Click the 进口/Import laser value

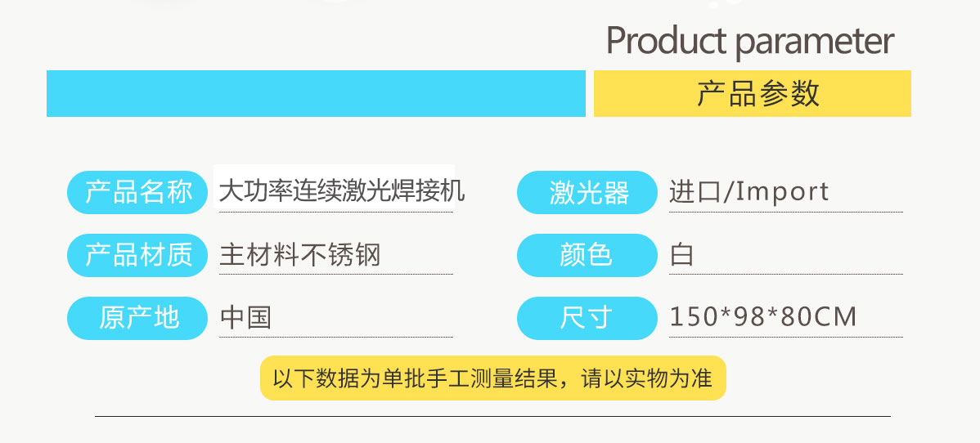(x=748, y=191)
